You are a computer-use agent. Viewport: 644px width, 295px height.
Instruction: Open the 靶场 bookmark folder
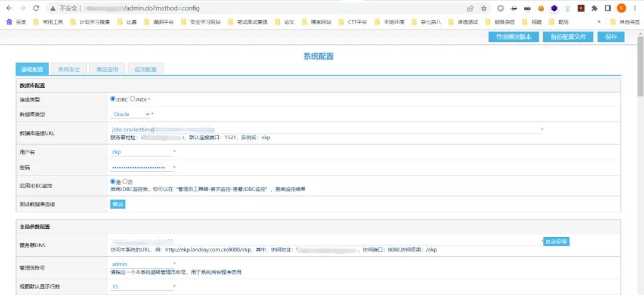coord(559,22)
